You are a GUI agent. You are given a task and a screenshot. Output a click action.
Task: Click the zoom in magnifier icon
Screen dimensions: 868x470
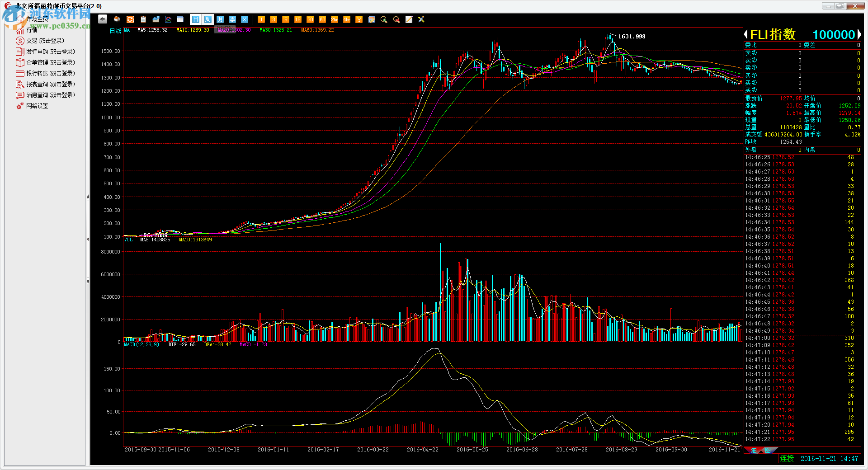(384, 19)
